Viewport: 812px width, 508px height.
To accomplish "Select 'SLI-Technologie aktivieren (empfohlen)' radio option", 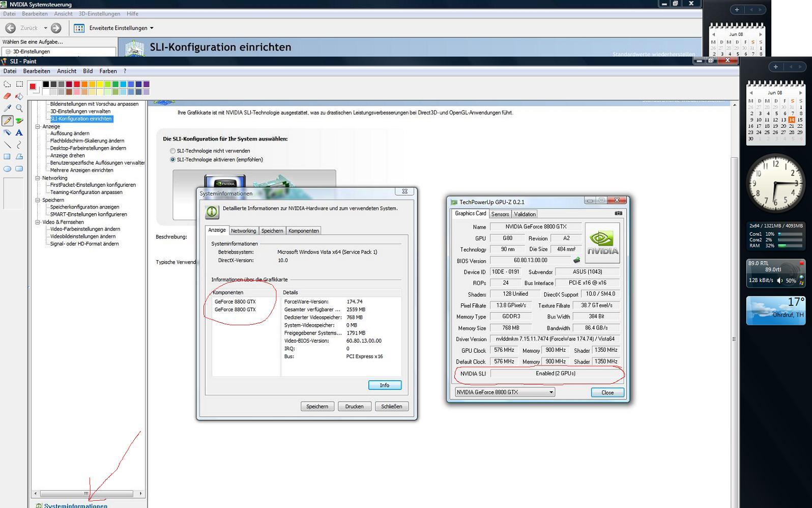I will [172, 159].
